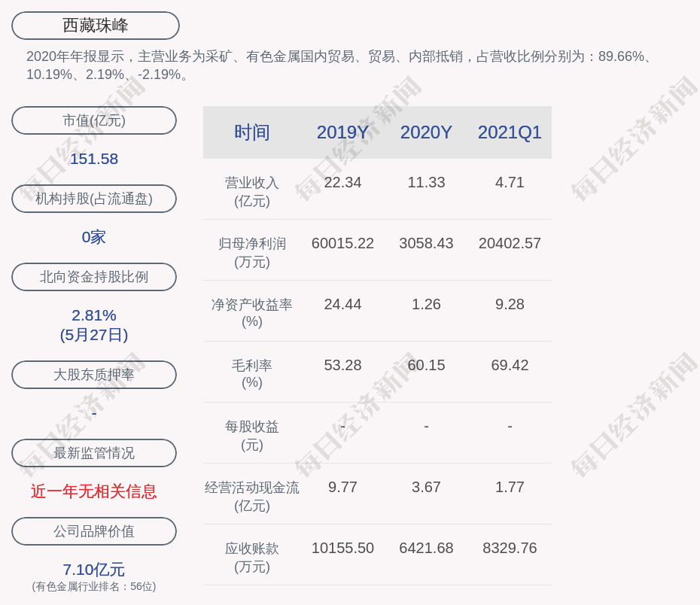Click net profit 60015.22

[x=342, y=243]
